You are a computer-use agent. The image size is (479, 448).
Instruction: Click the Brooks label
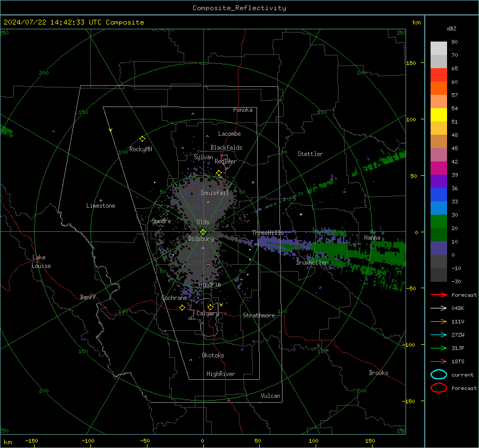point(378,373)
